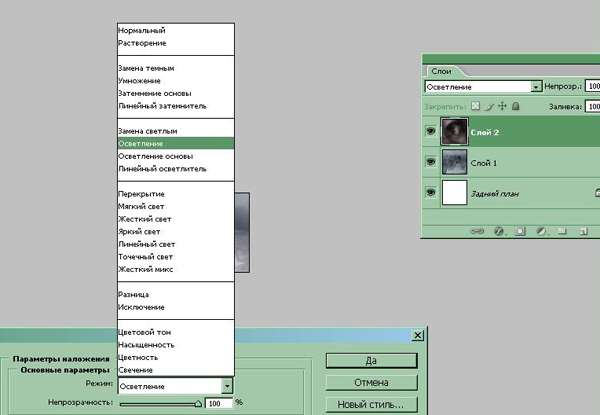Create a new layer icon
Image resolution: width=600 pixels, height=415 pixels.
click(583, 231)
